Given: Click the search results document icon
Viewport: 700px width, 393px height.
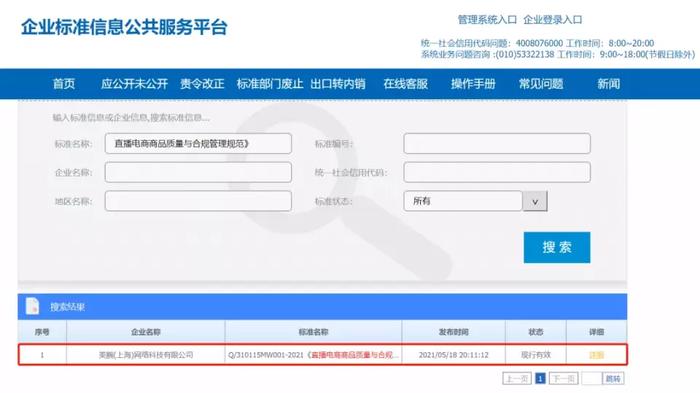Looking at the screenshot, I should pos(32,306).
